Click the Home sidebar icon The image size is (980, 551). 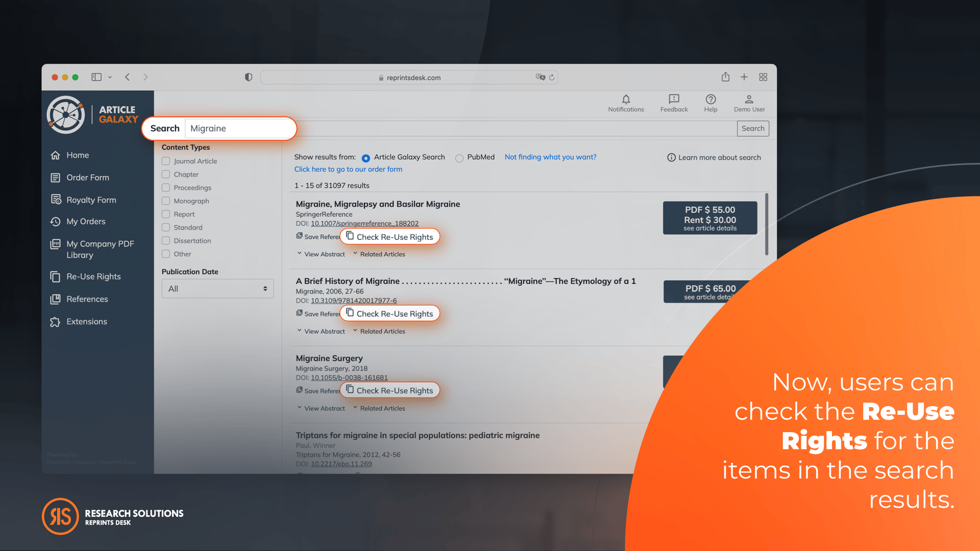57,155
